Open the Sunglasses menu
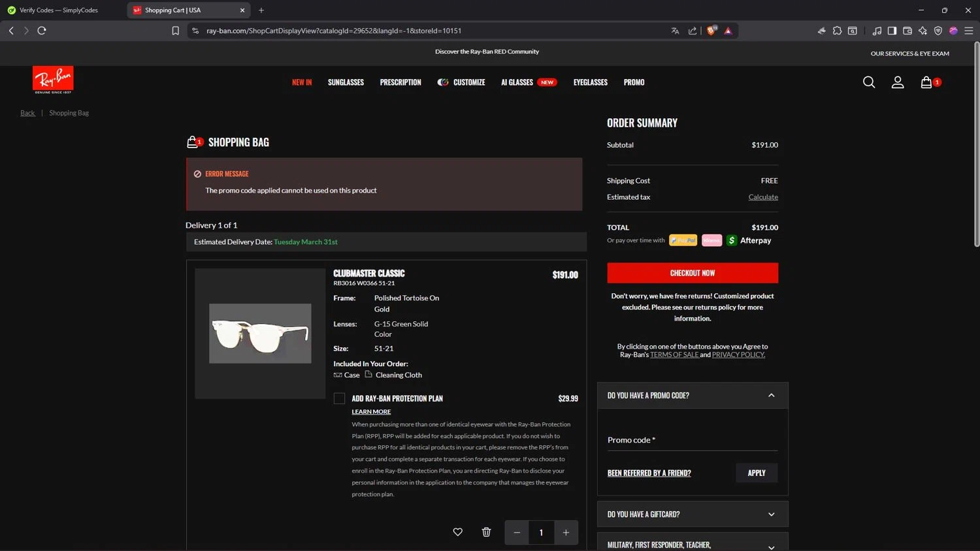The height and width of the screenshot is (551, 980). tap(346, 82)
